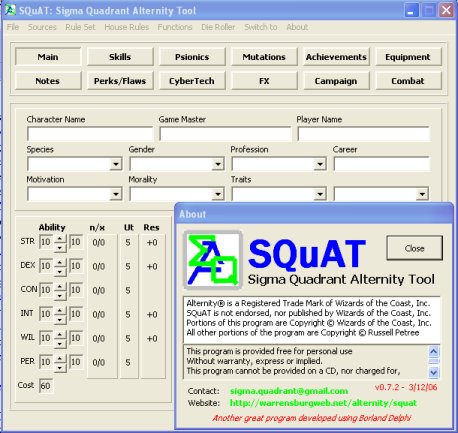Open the Die Roller menu
Image resolution: width=458 pixels, height=433 pixels.
click(218, 27)
